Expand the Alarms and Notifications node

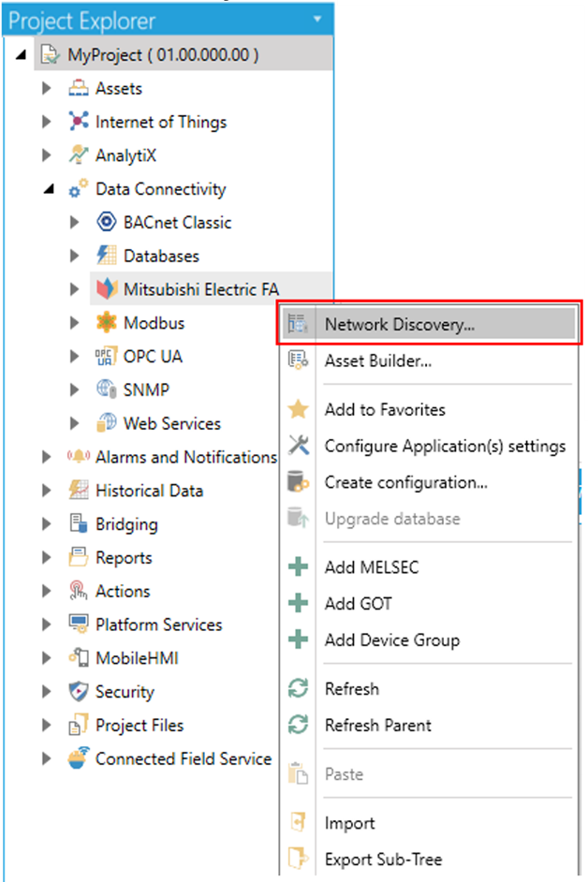pyautogui.click(x=46, y=457)
